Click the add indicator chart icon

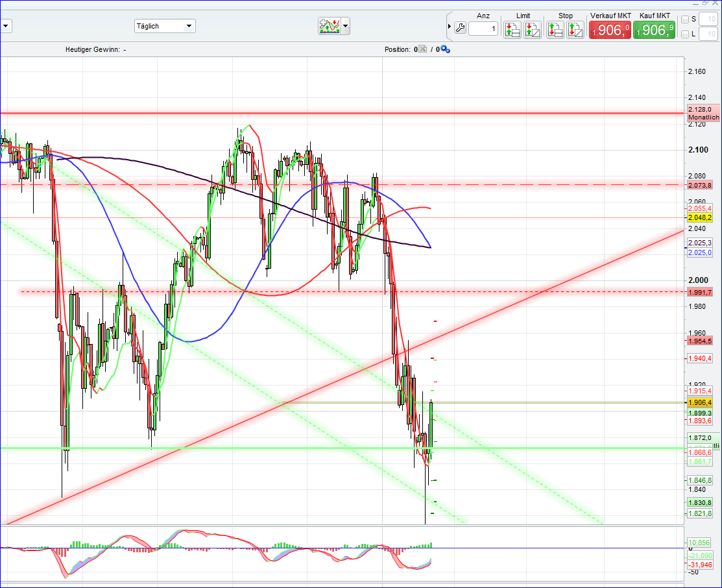tap(330, 26)
